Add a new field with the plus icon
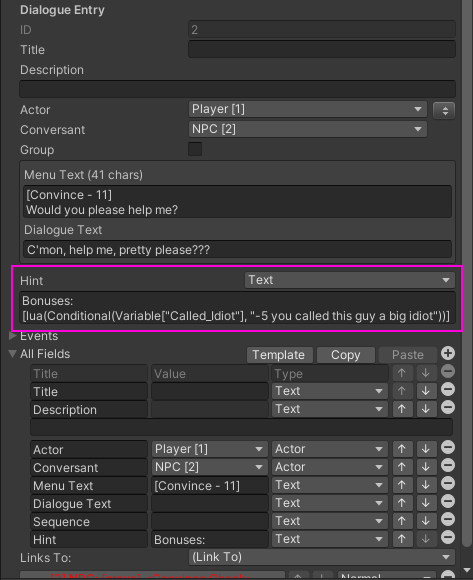473x580 pixels. (x=448, y=353)
